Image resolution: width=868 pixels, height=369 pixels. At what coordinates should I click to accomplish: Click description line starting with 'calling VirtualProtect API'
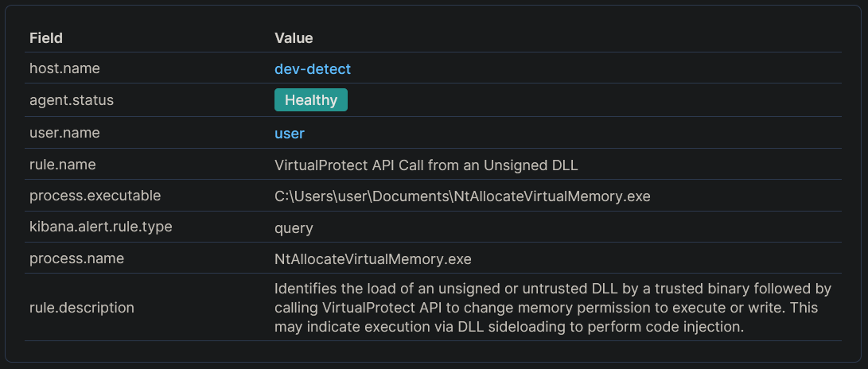pos(546,307)
